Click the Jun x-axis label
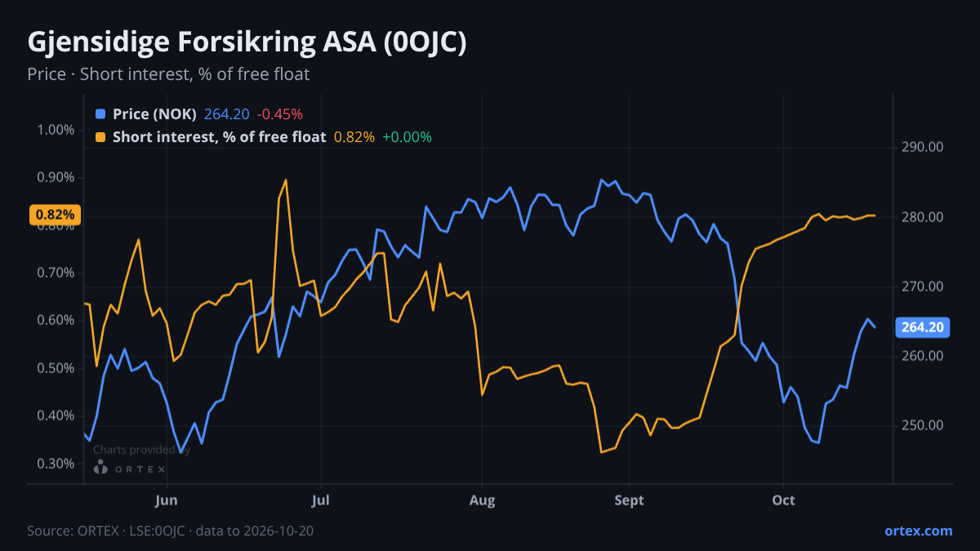 (x=167, y=499)
